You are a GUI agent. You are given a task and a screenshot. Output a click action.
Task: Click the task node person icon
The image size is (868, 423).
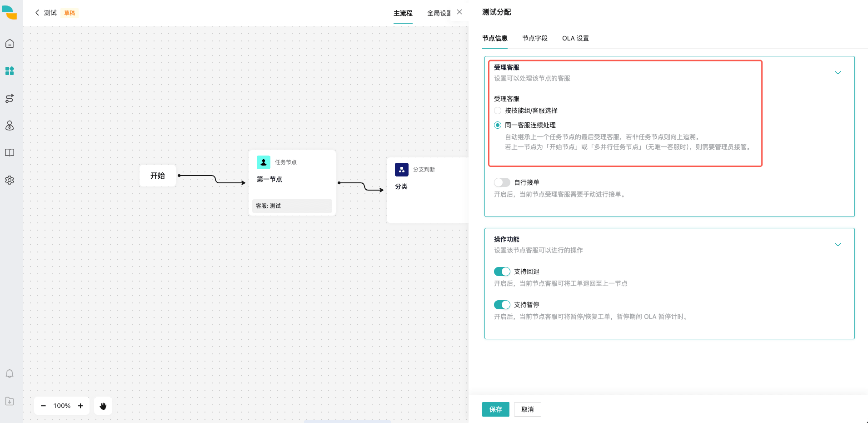[x=264, y=162]
